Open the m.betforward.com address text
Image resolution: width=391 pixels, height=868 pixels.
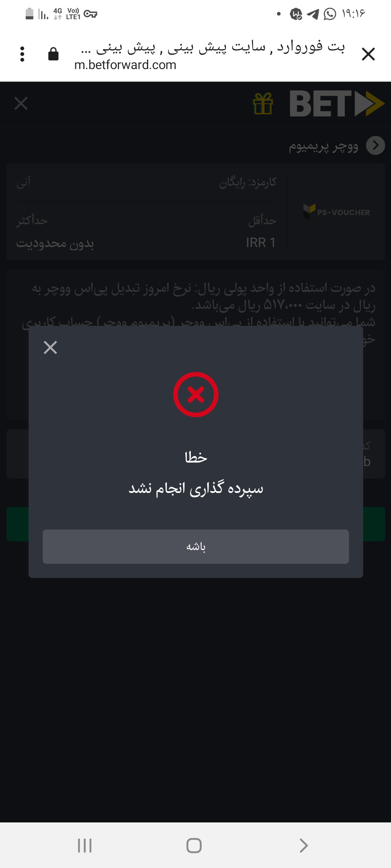(125, 65)
